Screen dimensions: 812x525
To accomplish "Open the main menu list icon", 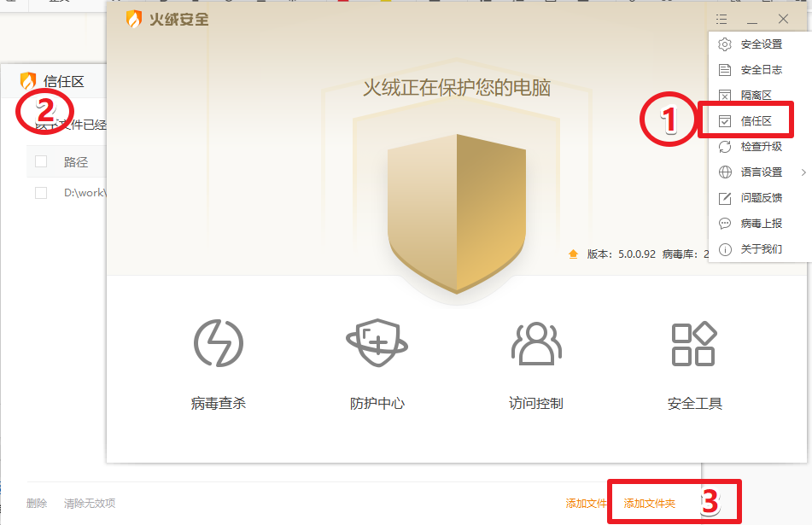I will (721, 19).
